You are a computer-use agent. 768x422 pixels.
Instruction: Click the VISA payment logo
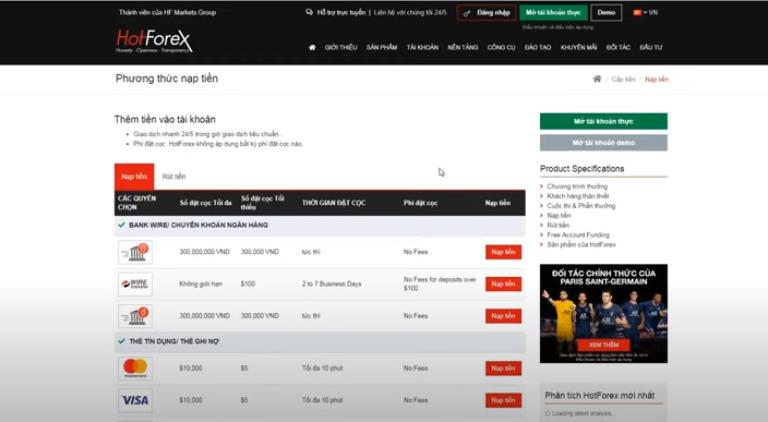click(135, 400)
